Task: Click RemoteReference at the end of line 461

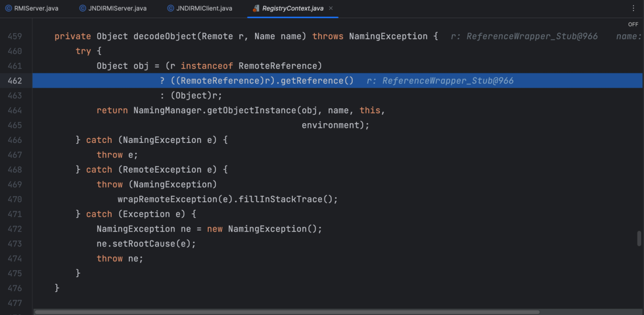Action: [x=278, y=66]
